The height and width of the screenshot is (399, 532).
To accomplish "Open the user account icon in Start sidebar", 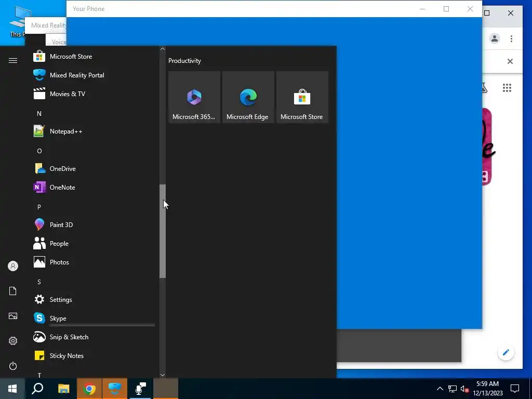I will click(13, 266).
